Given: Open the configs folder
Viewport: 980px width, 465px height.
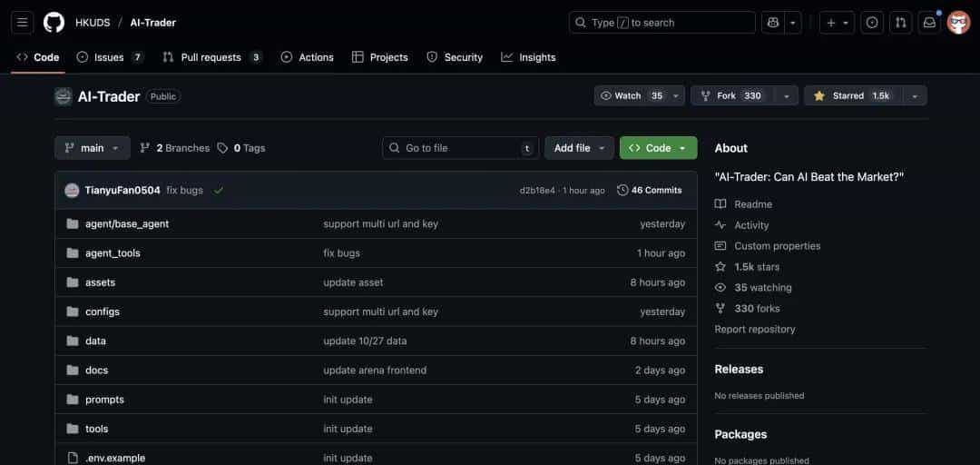Looking at the screenshot, I should pyautogui.click(x=103, y=312).
